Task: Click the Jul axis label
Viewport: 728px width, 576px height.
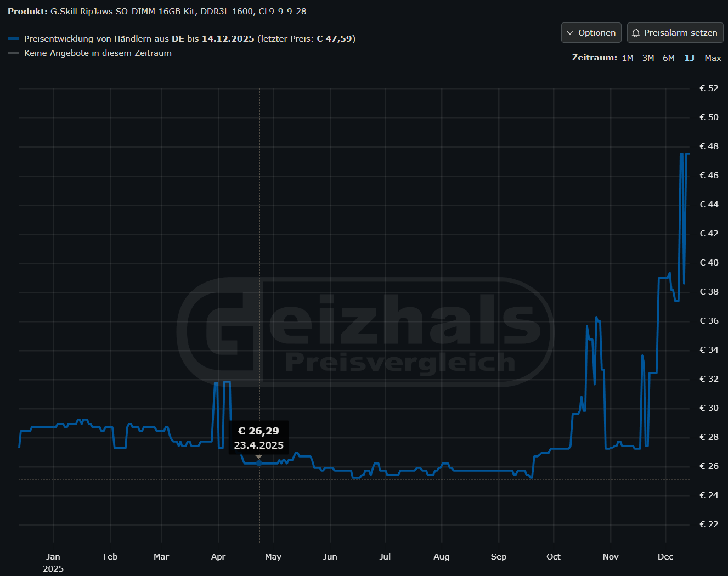Action: [x=385, y=556]
